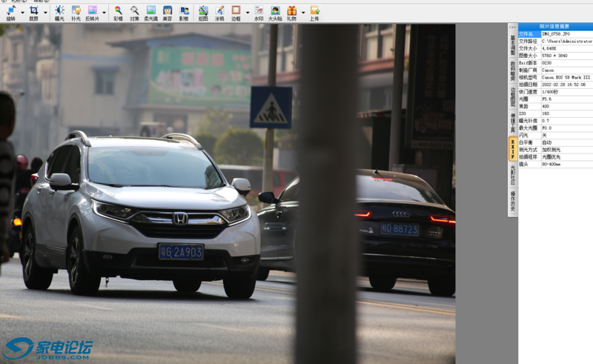Select the shutter speed value 1/400秒
Viewport: 593px width, 364px height.
pyautogui.click(x=550, y=92)
